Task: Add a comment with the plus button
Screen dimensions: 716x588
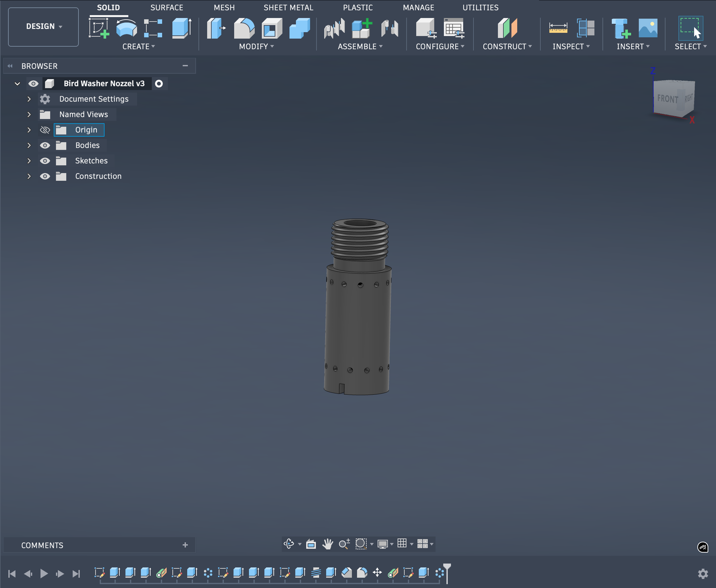Action: click(185, 545)
